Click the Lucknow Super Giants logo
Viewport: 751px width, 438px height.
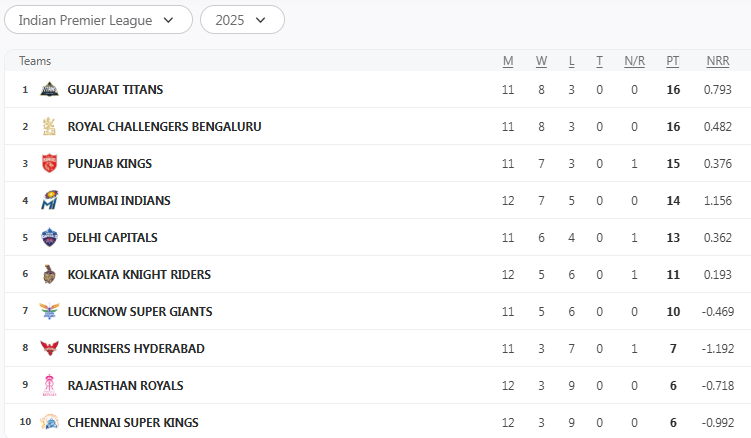coord(49,311)
